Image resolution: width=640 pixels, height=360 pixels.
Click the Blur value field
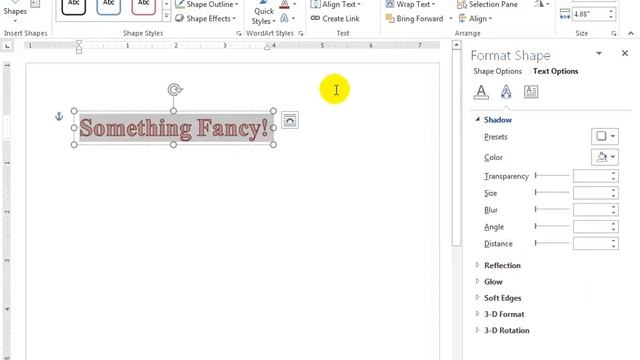[591, 209]
